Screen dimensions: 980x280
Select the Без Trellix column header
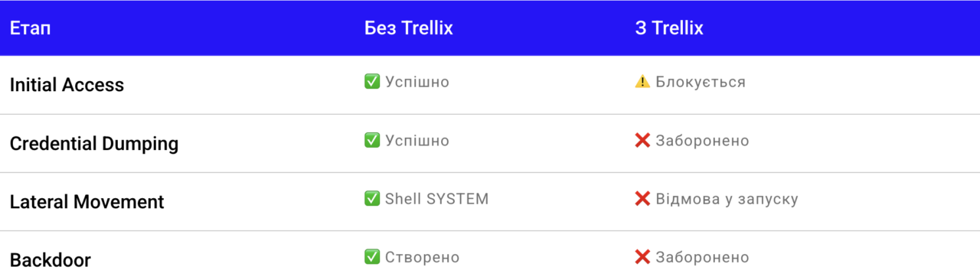(x=409, y=28)
